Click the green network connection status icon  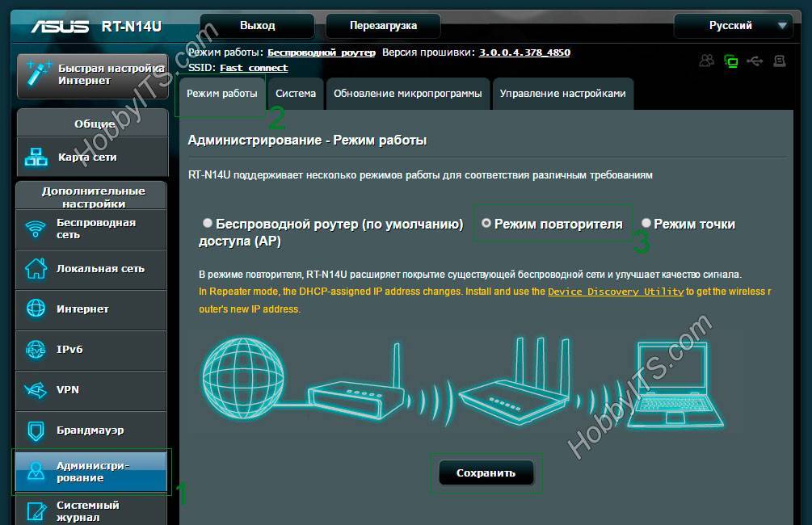click(731, 61)
